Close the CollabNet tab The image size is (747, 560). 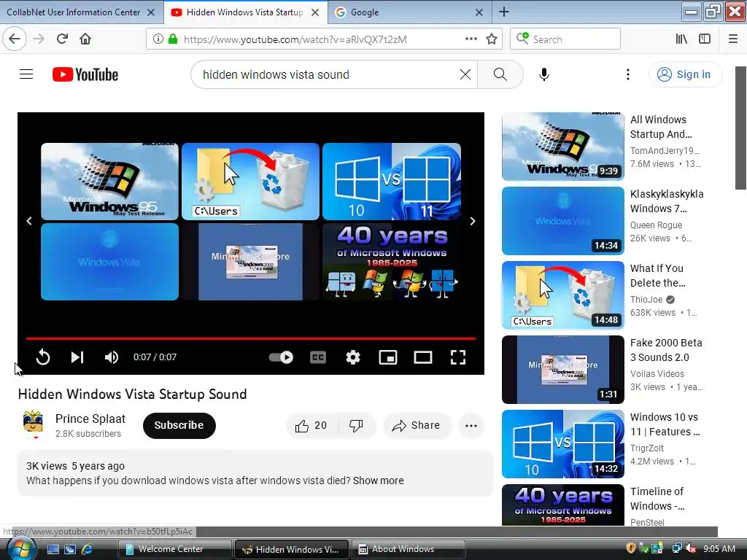pyautogui.click(x=151, y=12)
